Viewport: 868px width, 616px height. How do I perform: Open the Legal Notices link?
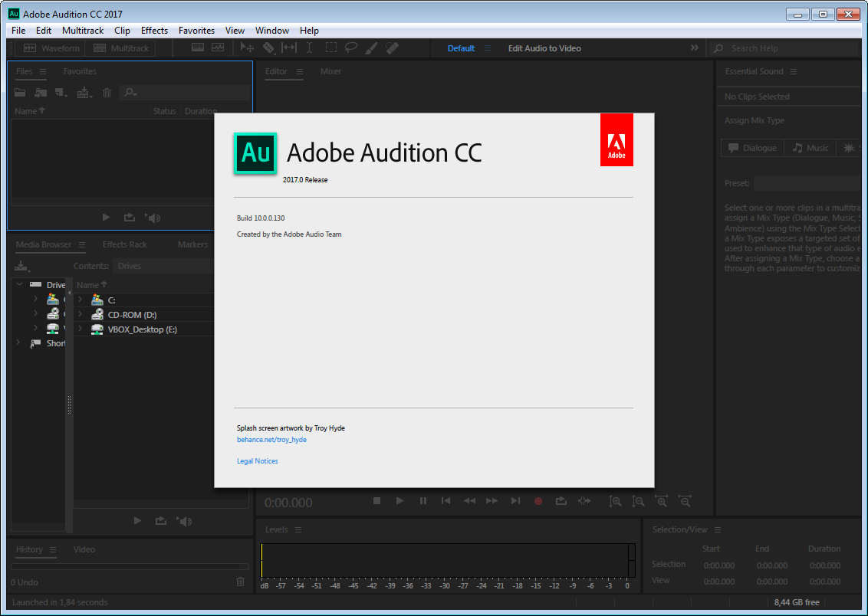pos(258,461)
